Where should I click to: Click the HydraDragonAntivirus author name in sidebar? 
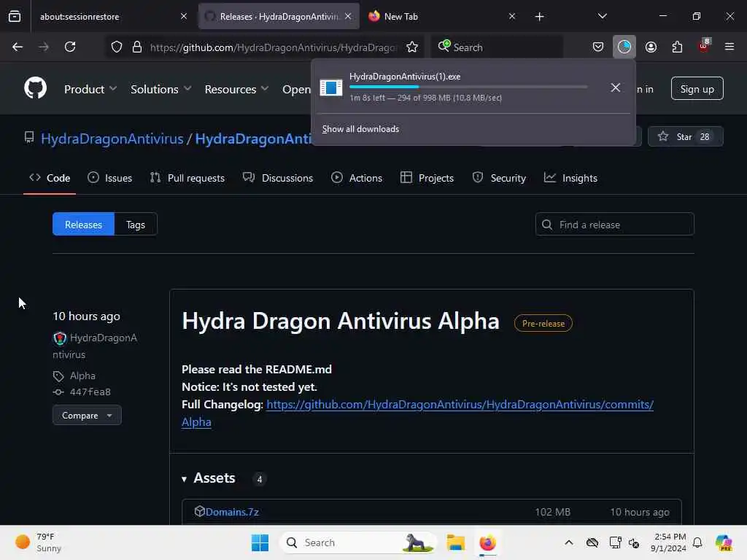pyautogui.click(x=95, y=346)
